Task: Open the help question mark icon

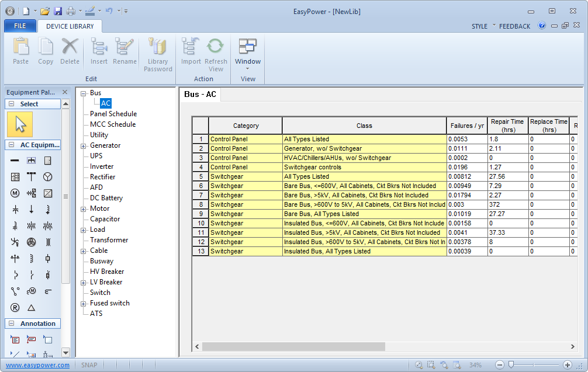Action: [542, 26]
